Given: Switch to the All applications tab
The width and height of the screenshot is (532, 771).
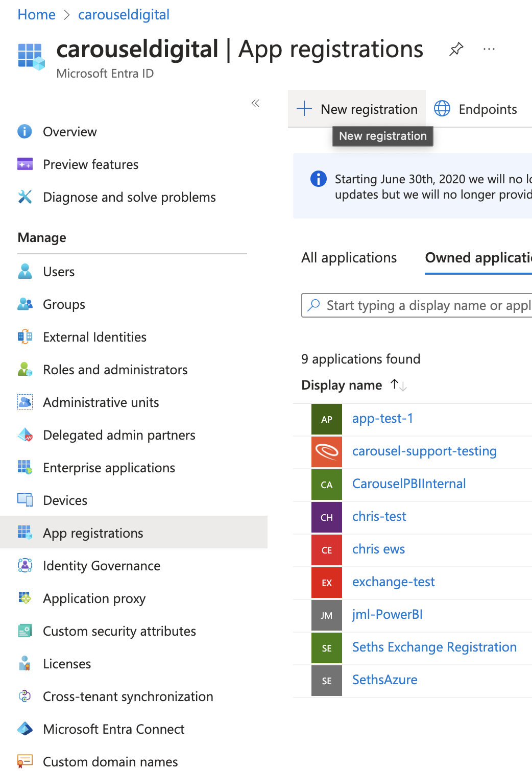Looking at the screenshot, I should click(349, 258).
